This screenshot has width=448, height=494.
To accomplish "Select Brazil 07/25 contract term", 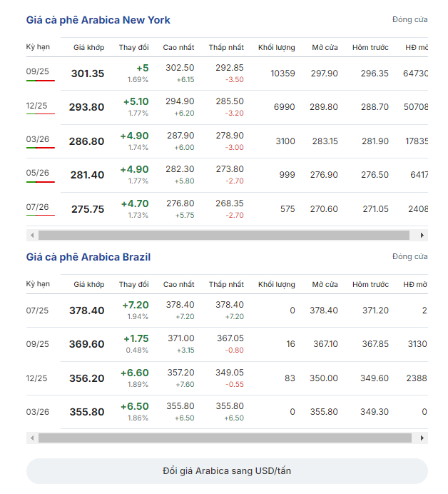I will [37, 311].
